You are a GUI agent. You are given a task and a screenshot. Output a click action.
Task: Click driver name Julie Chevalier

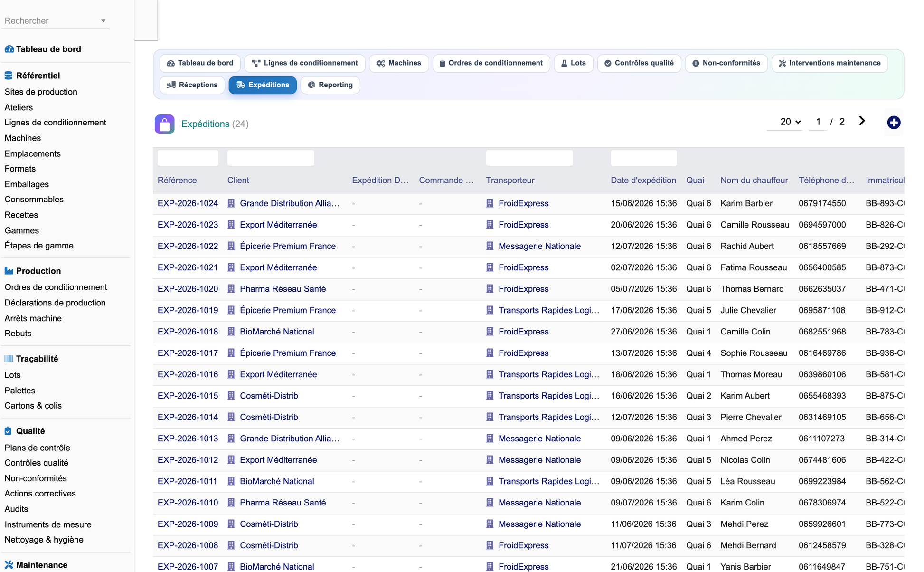748,310
